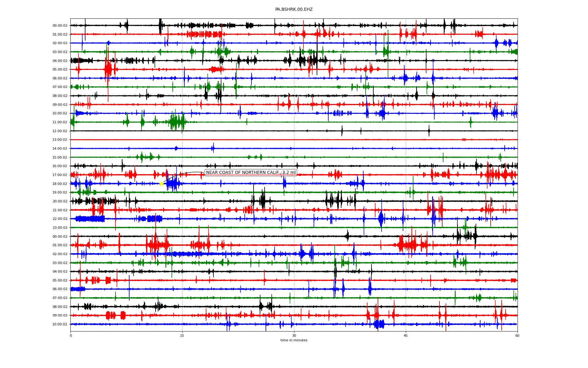The image size is (588, 368).
Task: Click the 3.2 ml magnitude text
Action: 289,173
